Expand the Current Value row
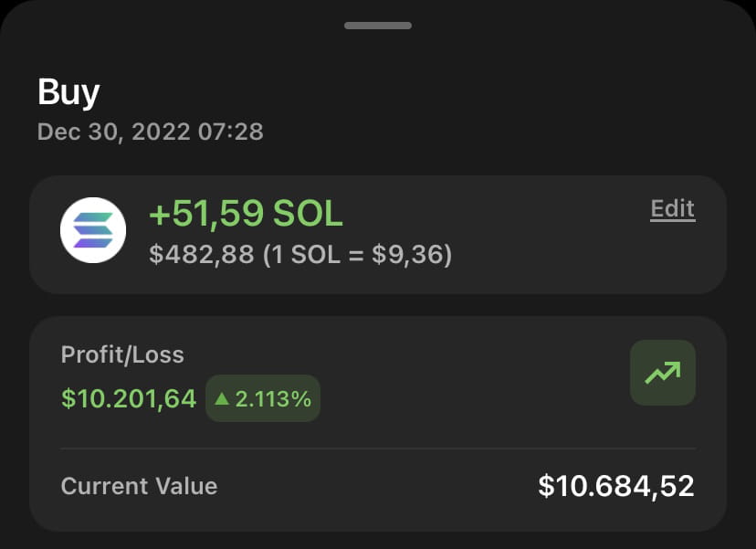The width and height of the screenshot is (756, 549). click(378, 486)
